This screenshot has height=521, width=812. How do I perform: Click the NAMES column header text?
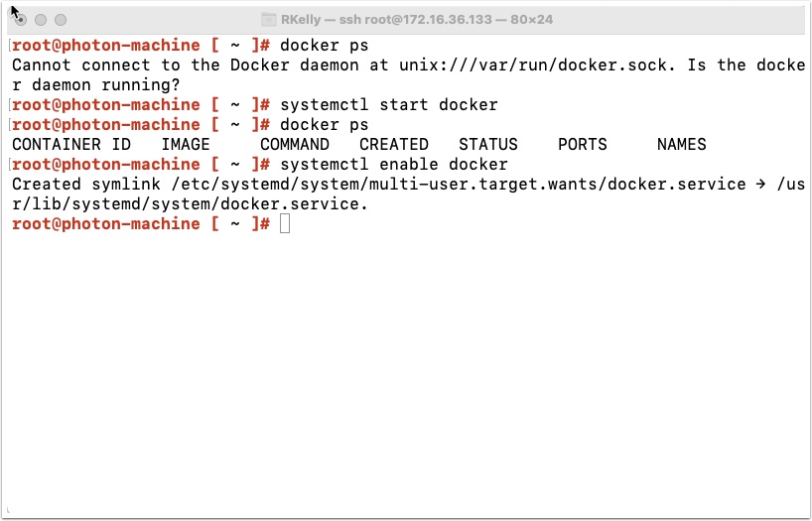click(x=682, y=144)
